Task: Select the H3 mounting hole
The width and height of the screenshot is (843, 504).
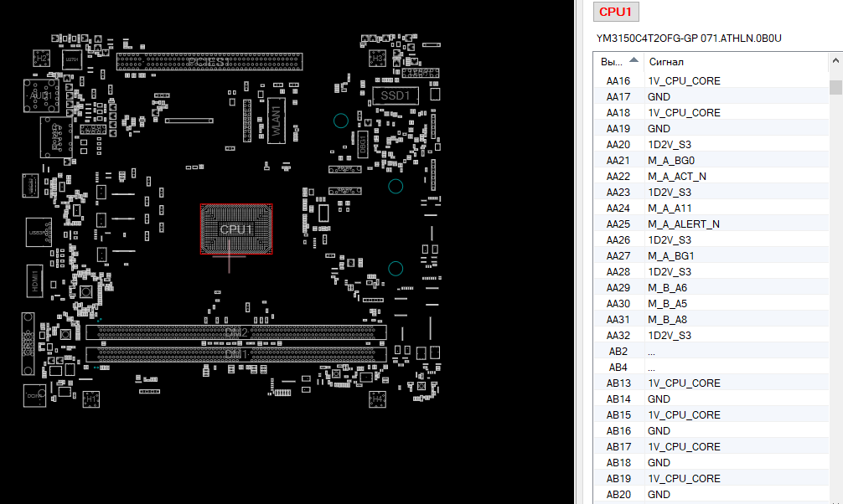Action: click(x=378, y=58)
